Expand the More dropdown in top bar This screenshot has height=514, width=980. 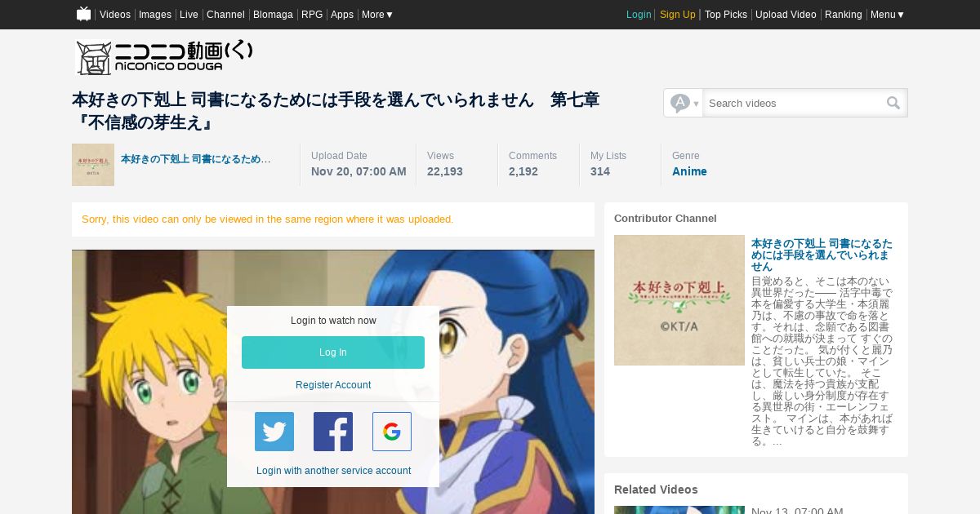377,15
